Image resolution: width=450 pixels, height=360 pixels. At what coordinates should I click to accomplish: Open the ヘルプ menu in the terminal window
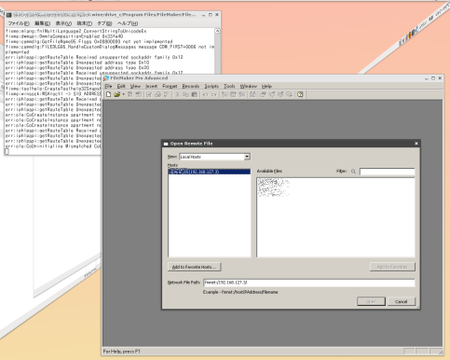point(127,23)
